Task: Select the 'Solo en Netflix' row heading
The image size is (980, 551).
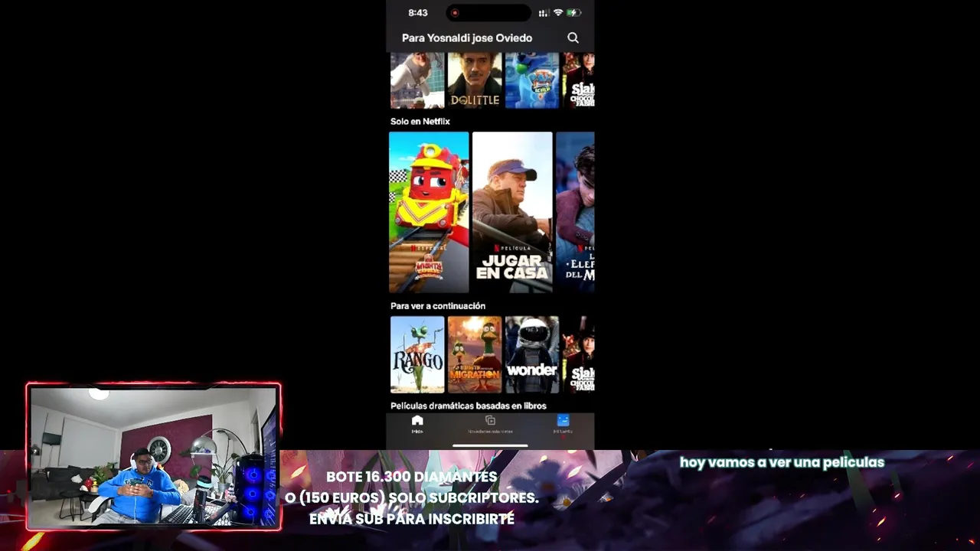Action: coord(420,121)
